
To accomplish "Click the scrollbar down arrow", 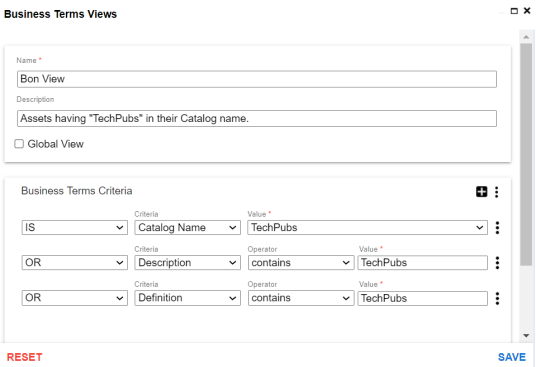I will 526,336.
